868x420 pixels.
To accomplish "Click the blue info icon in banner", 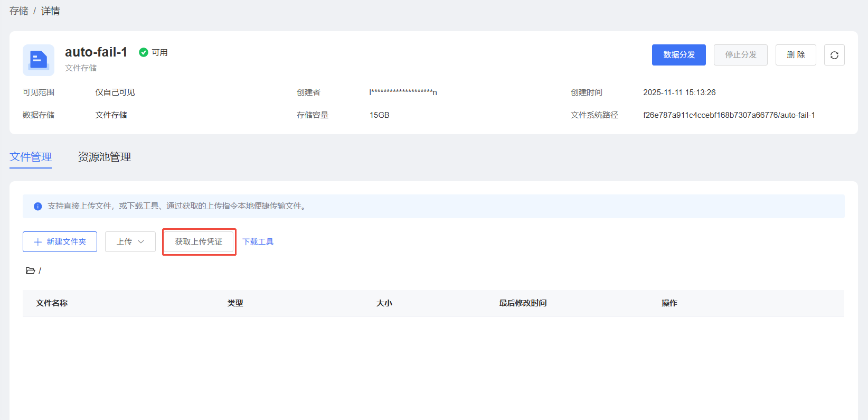I will click(37, 207).
